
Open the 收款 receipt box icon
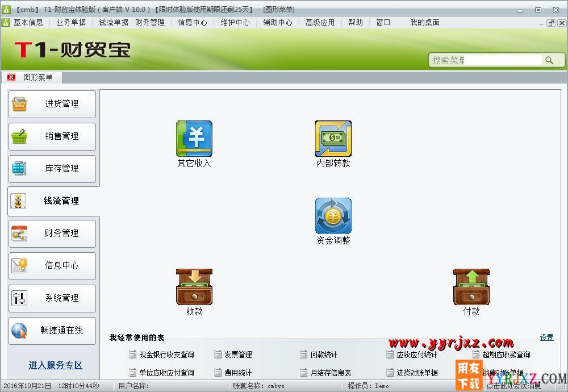(194, 287)
